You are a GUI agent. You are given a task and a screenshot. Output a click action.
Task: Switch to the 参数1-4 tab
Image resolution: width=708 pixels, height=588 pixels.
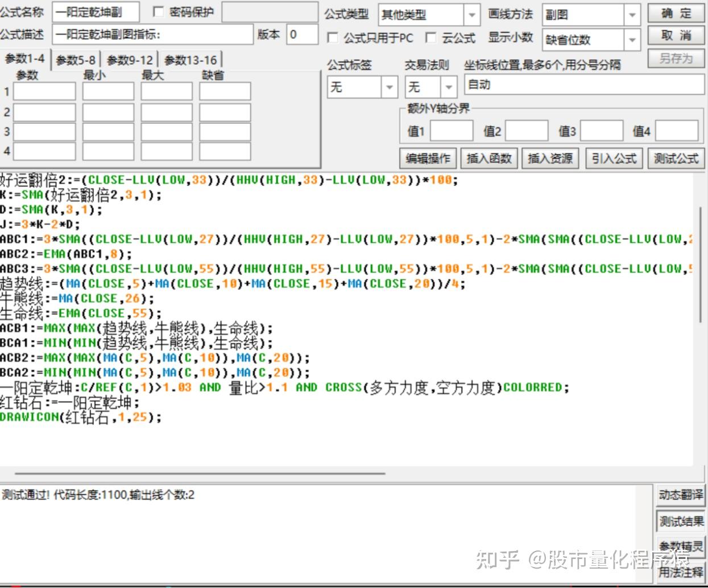(x=25, y=59)
